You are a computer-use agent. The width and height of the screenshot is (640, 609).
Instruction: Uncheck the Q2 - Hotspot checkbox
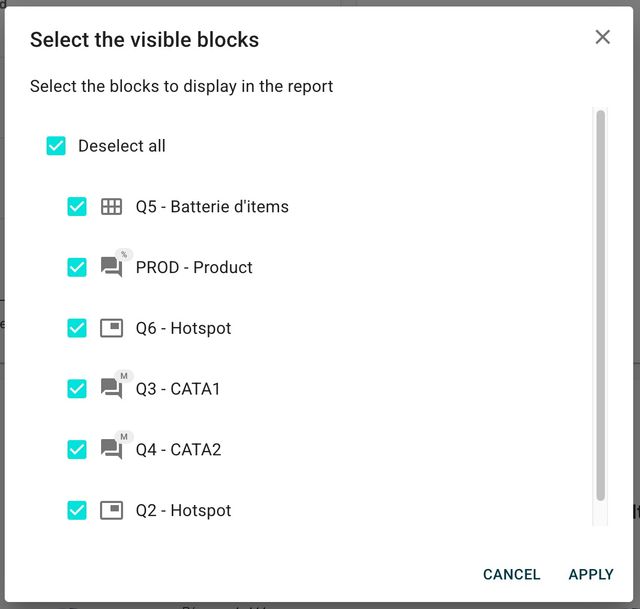pyautogui.click(x=77, y=510)
